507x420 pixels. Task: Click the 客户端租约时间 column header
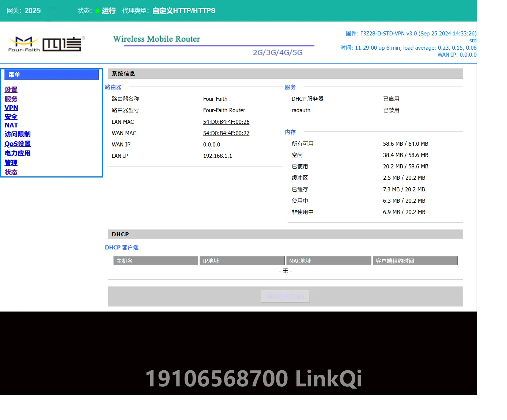tap(415, 261)
